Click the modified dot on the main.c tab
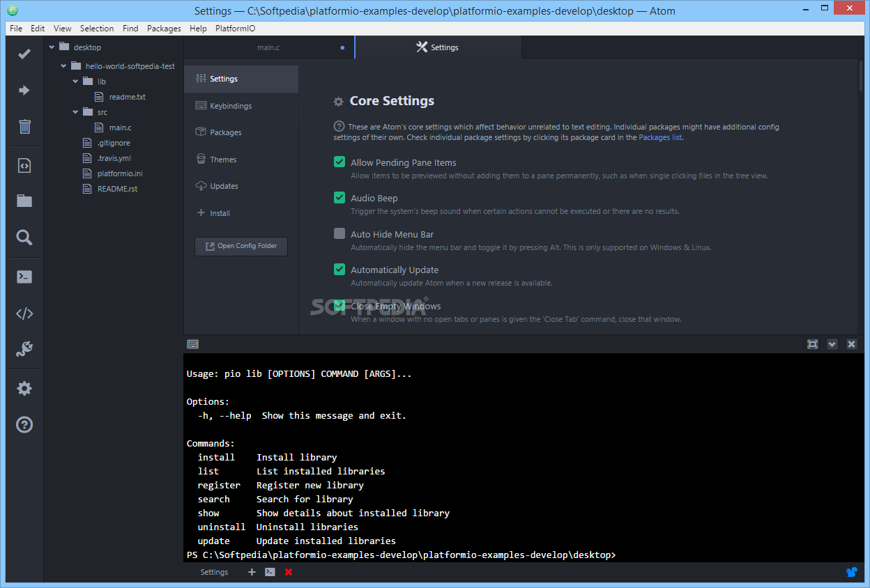Image resolution: width=870 pixels, height=588 pixels. pos(342,48)
